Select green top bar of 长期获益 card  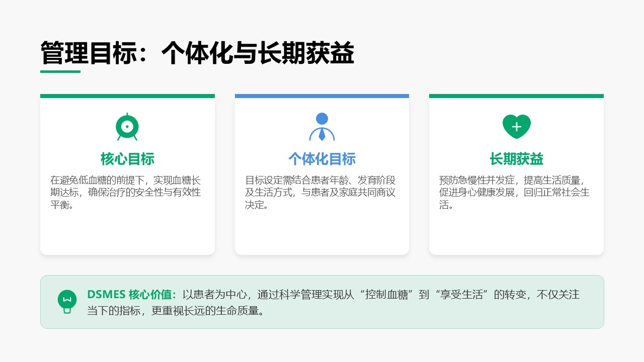pyautogui.click(x=516, y=96)
